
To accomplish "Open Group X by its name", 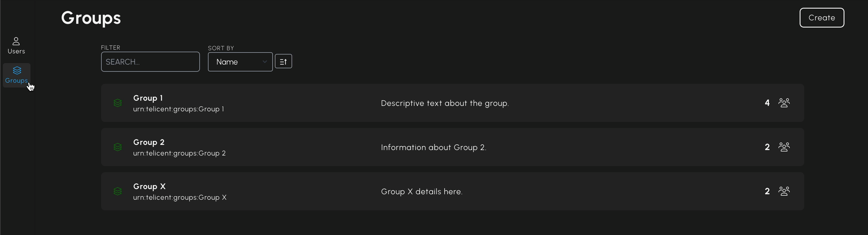I will coord(149,186).
